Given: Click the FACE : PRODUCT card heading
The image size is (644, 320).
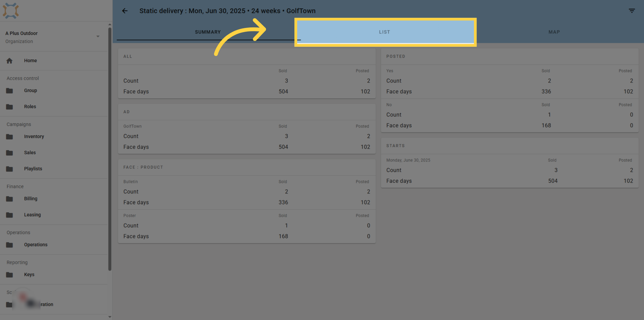Looking at the screenshot, I should pos(143,167).
